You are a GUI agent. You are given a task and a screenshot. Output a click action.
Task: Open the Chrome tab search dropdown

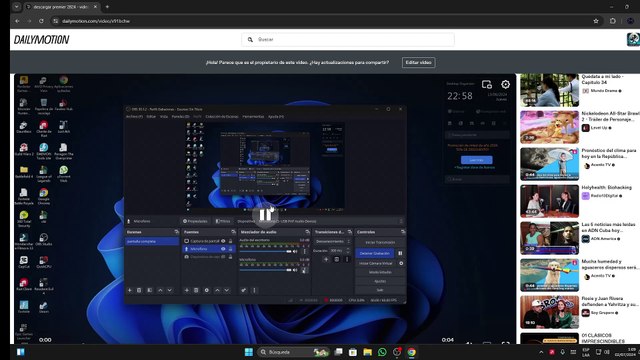coord(16,7)
